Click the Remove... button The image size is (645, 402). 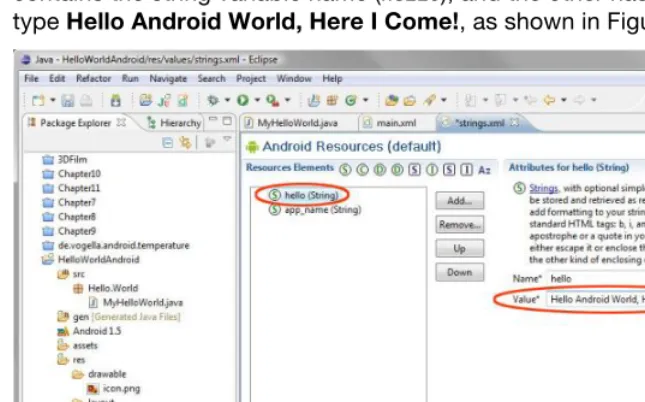(459, 225)
